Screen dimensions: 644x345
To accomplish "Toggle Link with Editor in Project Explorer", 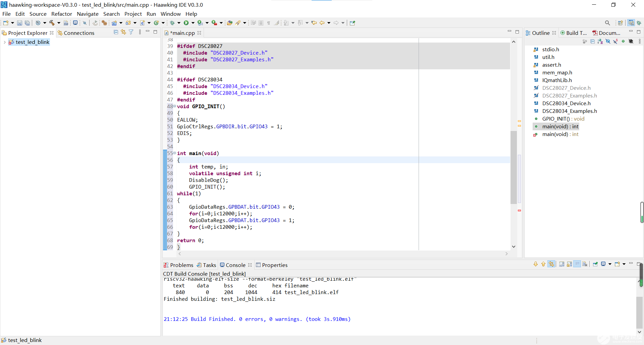I will pyautogui.click(x=123, y=32).
